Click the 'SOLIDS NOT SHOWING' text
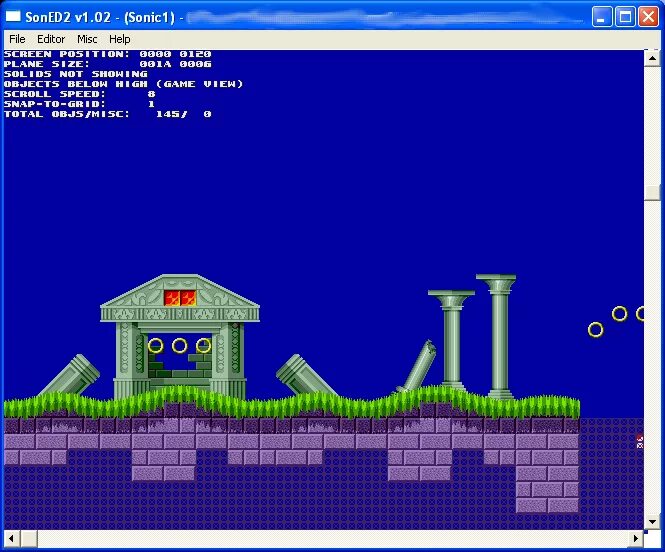This screenshot has width=665, height=552. point(76,74)
